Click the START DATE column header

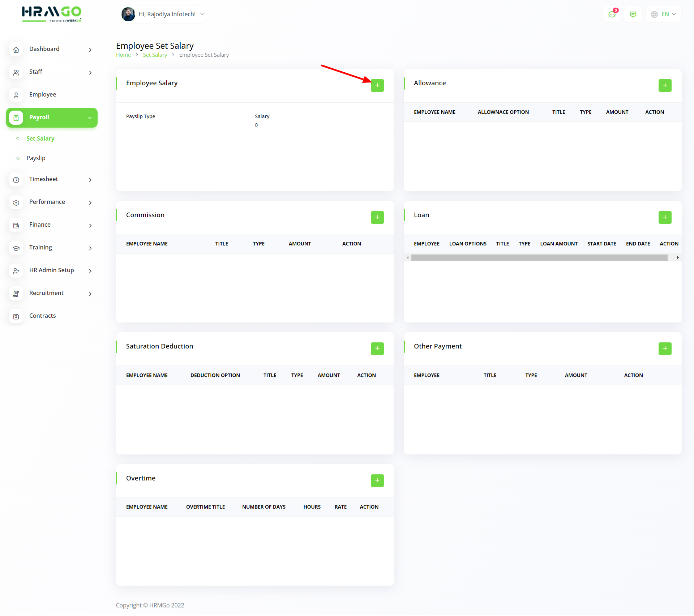(602, 244)
